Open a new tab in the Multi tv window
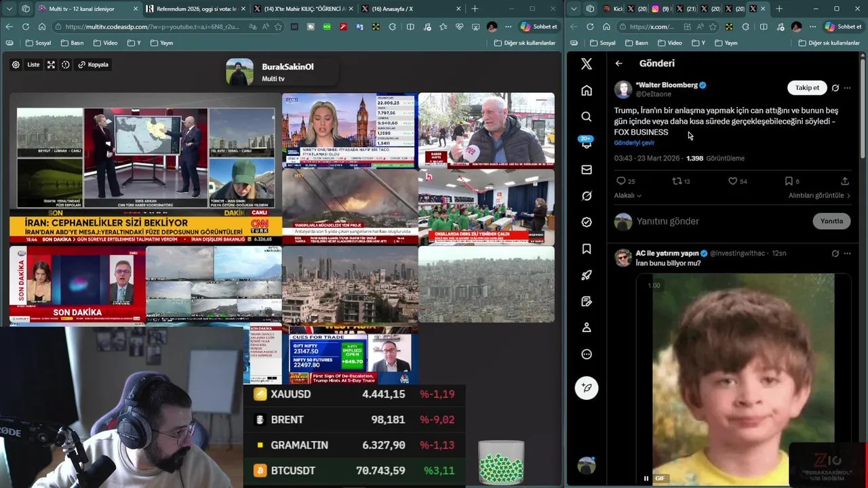 [475, 9]
